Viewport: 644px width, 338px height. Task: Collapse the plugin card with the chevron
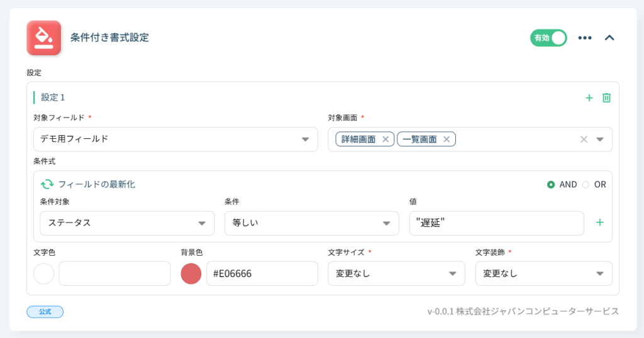click(609, 38)
